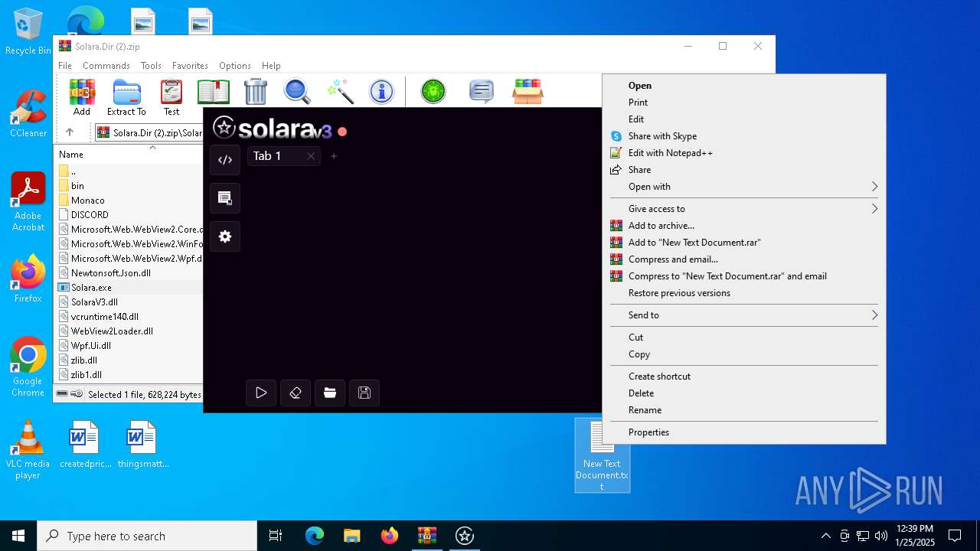Choose Share in context menu
980x551 pixels.
tap(744, 170)
